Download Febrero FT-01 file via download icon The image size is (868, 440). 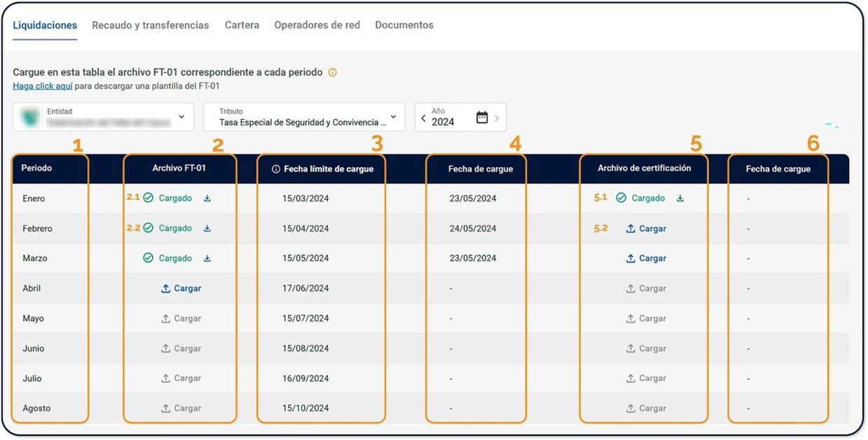[x=207, y=228]
